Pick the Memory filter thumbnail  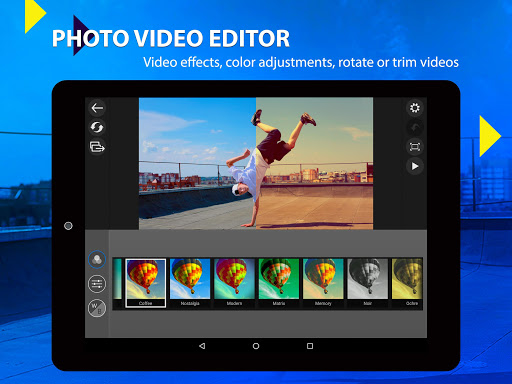click(x=323, y=283)
